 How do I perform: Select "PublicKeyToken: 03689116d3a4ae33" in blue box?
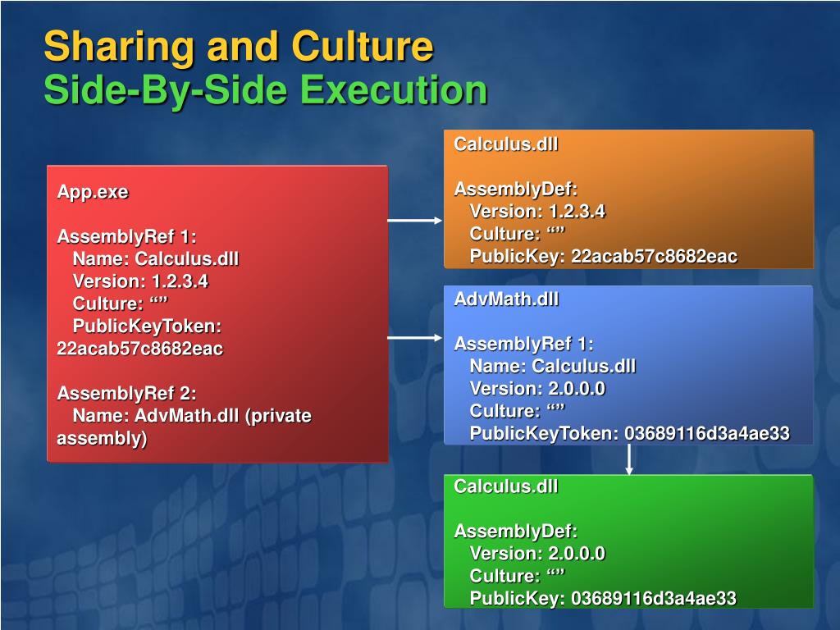[629, 434]
